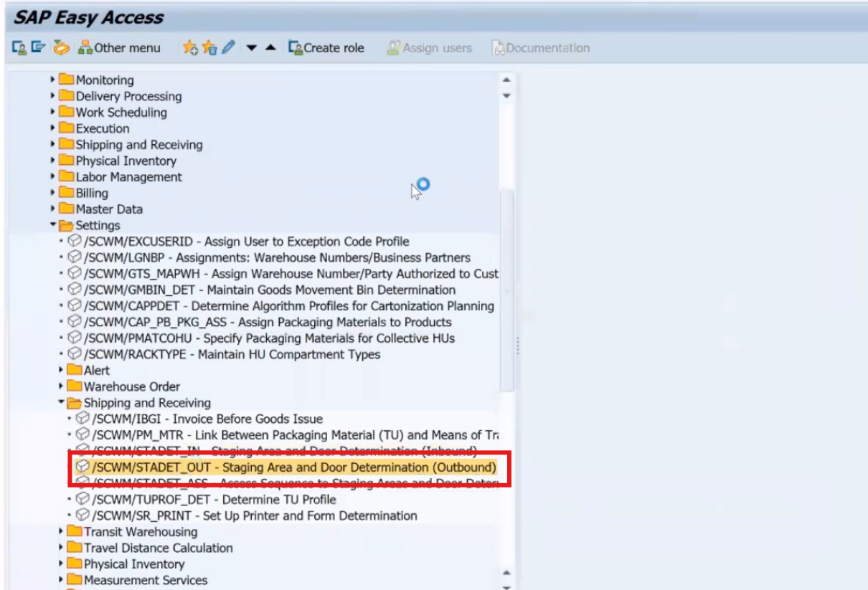This screenshot has height=590, width=868.
Task: Click cube icon of /SCWM/TUPROF_DET transaction
Action: [82, 500]
